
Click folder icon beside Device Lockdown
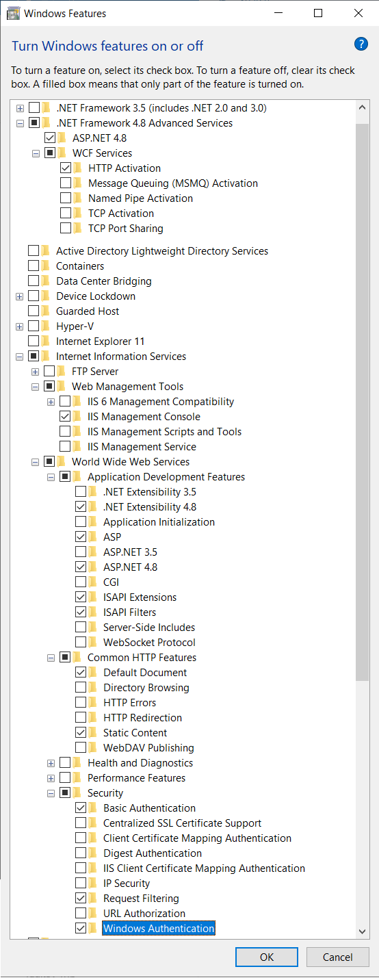(47, 296)
